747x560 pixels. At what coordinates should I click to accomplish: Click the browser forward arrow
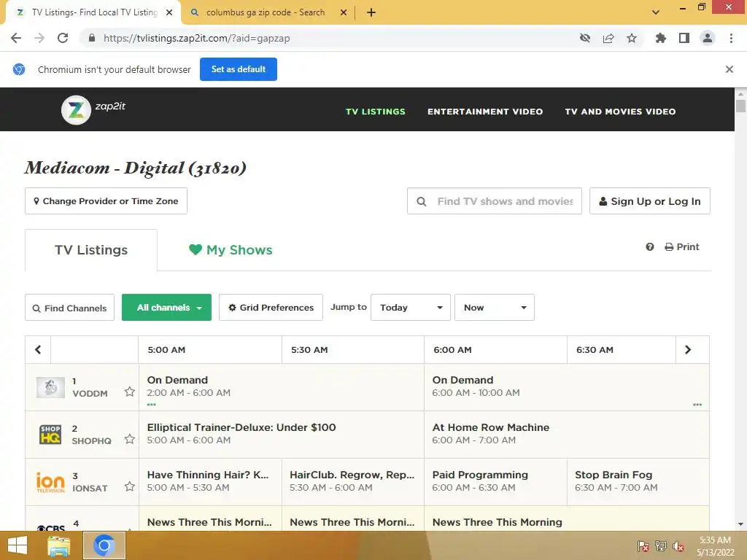pos(39,38)
